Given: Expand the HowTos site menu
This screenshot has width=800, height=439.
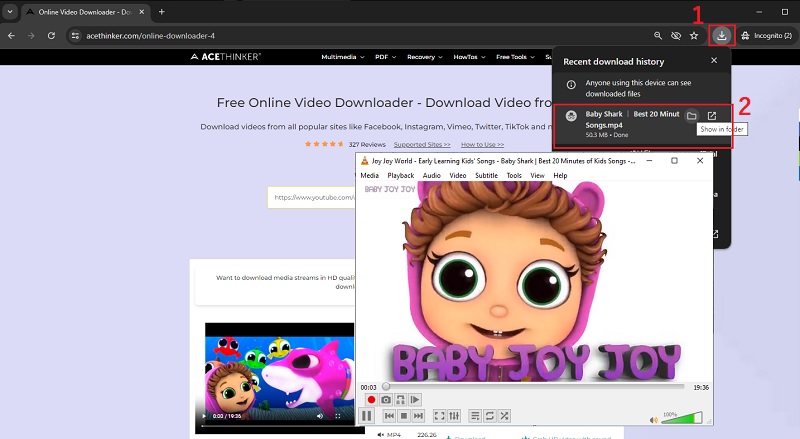Looking at the screenshot, I should click(469, 57).
